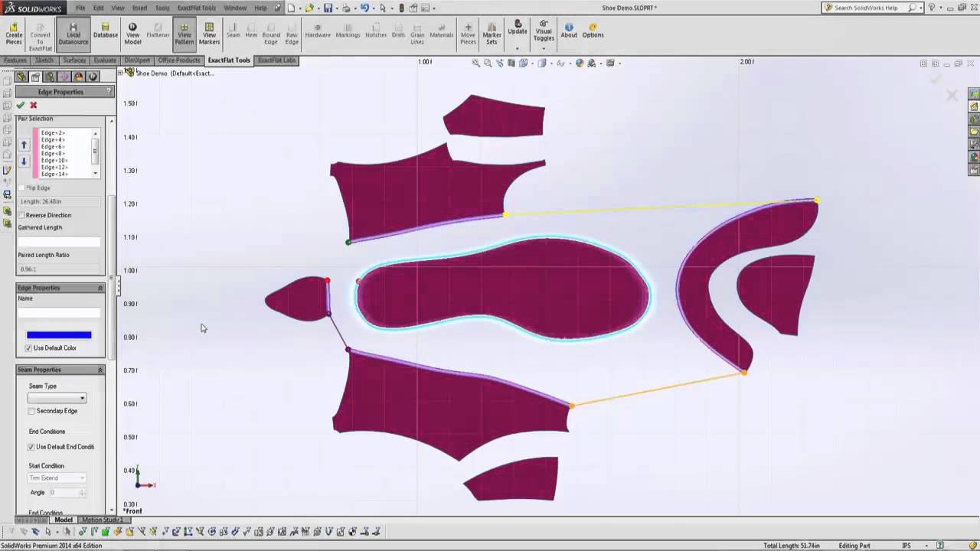Click the Create Pieces tool
Image resolution: width=980 pixels, height=551 pixels.
[x=14, y=34]
